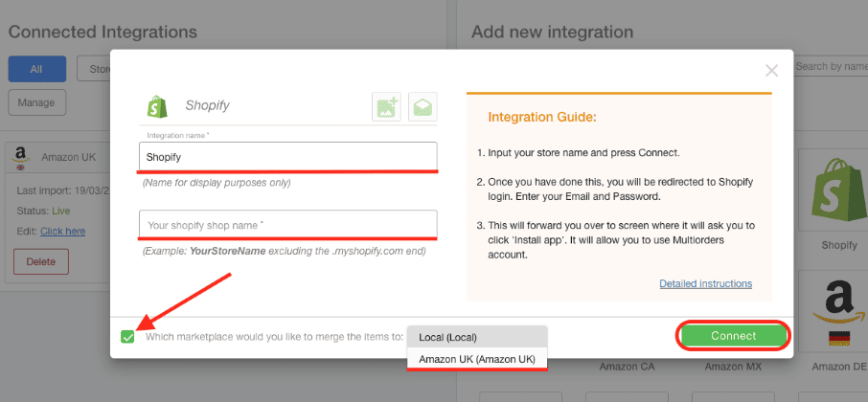Viewport: 868px width, 402px height.
Task: Choose Amazon UK (Amazon UK) option
Action: coord(477,358)
